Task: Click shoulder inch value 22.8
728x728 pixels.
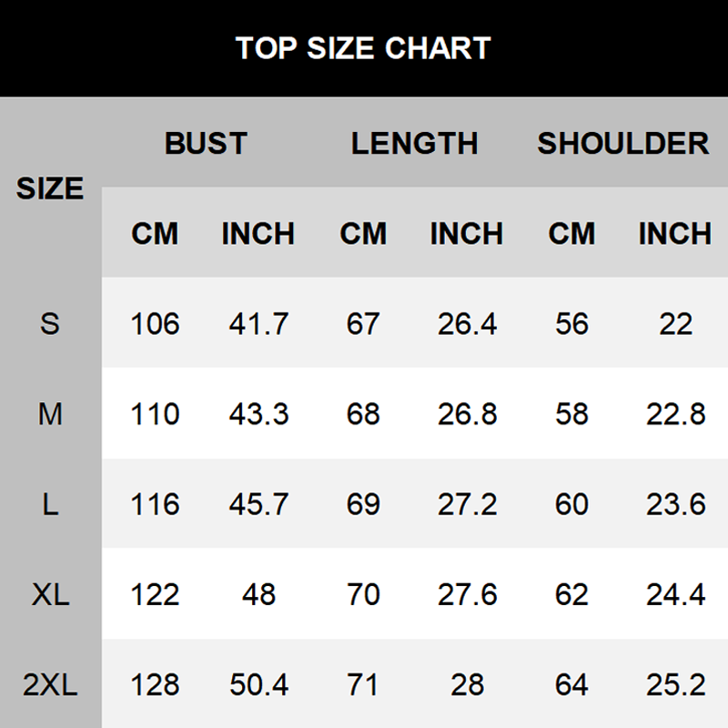Action: pyautogui.click(x=675, y=414)
